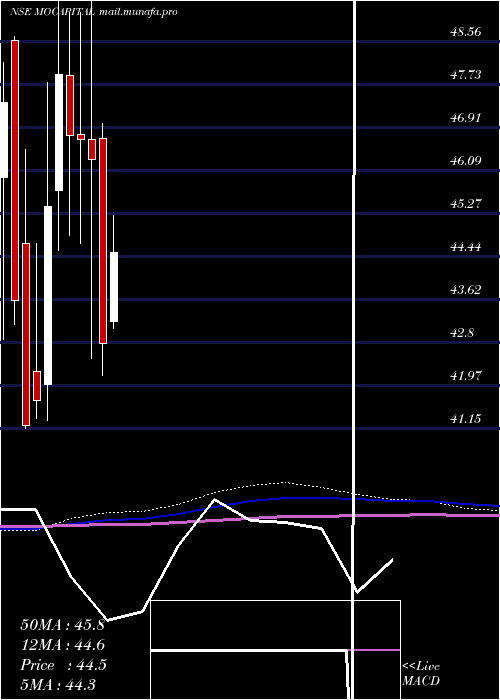Screen dimensions: 500x700
Task: Click the 46.91 price axis label
Action: coord(466,117)
